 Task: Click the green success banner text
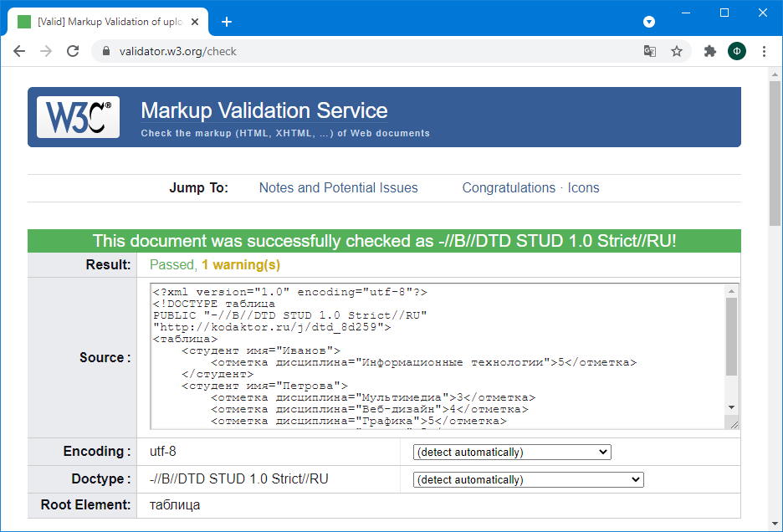point(385,241)
